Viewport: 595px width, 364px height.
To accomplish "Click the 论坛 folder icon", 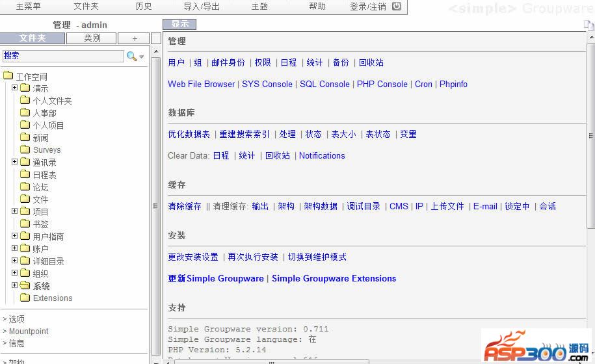I will 25,186.
